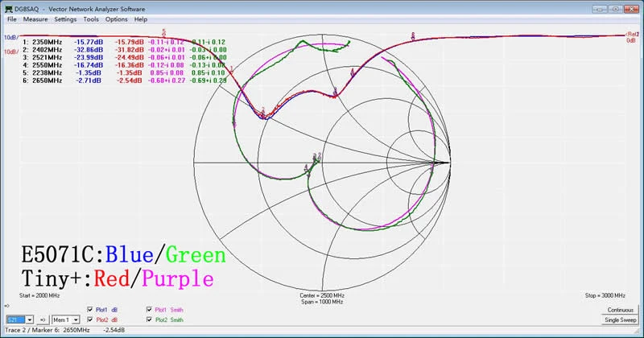Viewport: 644px width, 338px height.
Task: Maximize the VNA software window
Action: pyautogui.click(x=615, y=9)
